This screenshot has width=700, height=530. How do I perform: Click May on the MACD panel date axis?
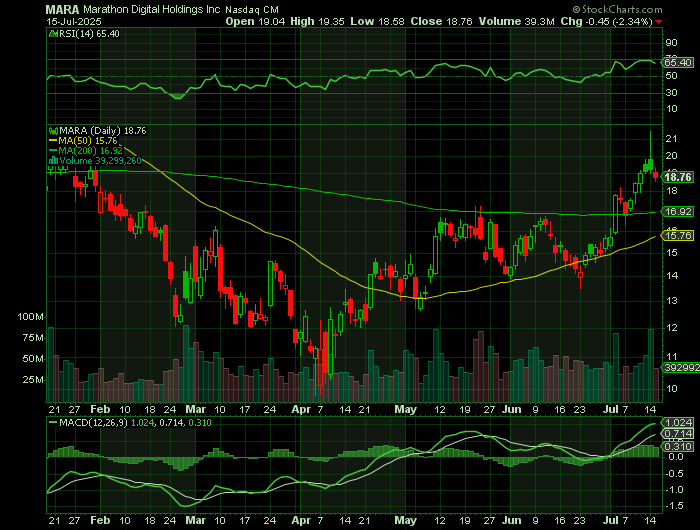[x=406, y=520]
